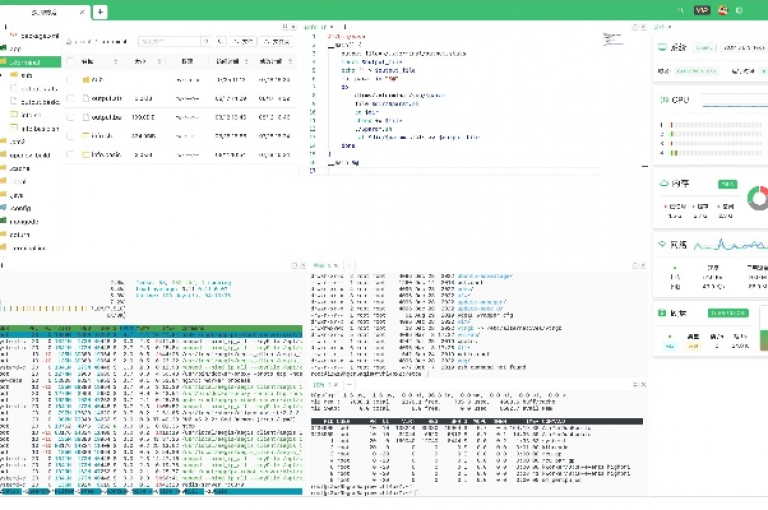This screenshot has height=510, width=768.
Task: Add a tab next to the lower terminal tab
Action: pos(349,385)
